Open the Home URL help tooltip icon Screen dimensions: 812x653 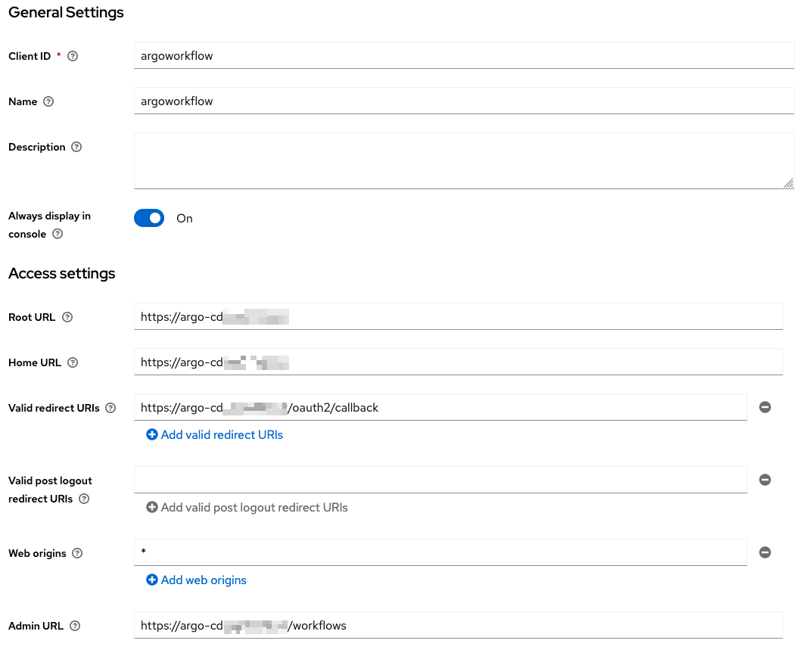point(73,362)
